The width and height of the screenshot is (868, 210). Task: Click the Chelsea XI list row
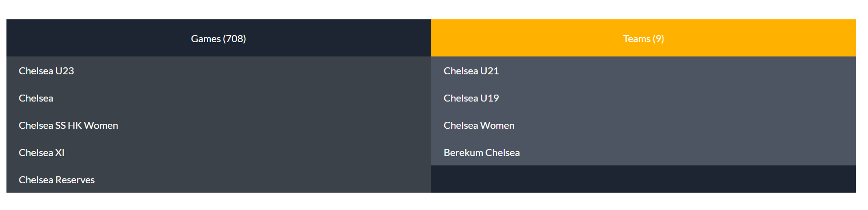(218, 152)
